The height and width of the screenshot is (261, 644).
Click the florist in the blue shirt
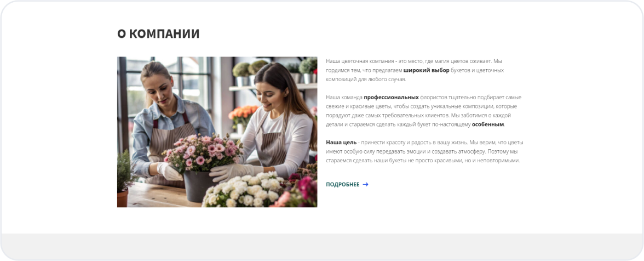pyautogui.click(x=165, y=123)
